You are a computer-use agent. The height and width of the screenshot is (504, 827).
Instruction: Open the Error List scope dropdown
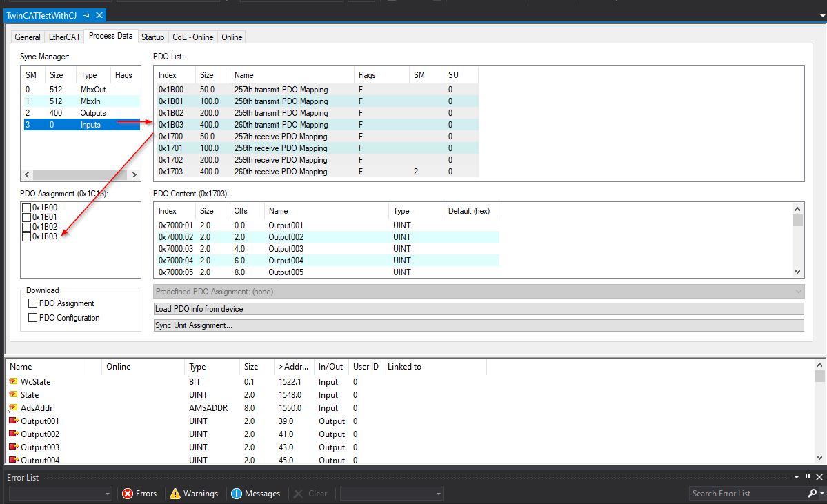click(61, 494)
